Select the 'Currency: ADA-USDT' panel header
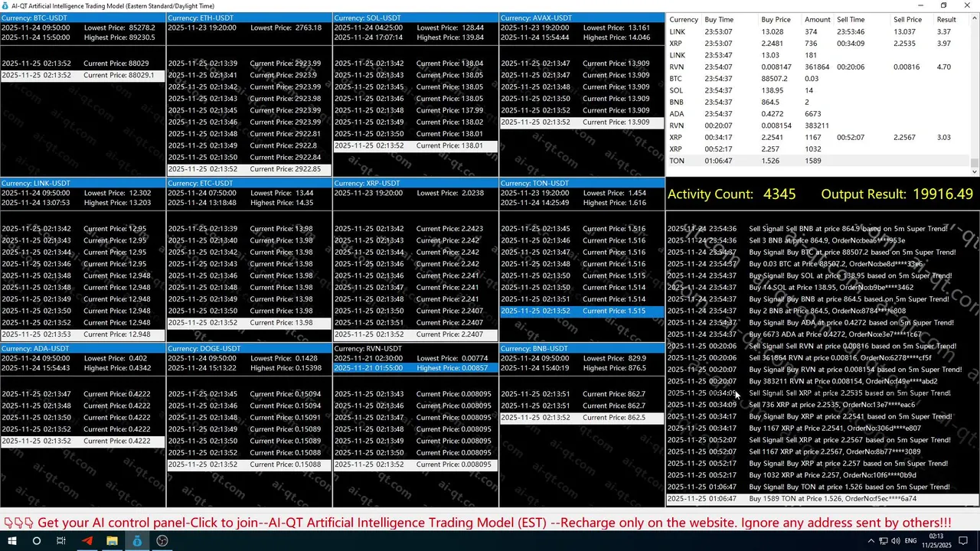Screen dimensions: 980x551 point(83,349)
